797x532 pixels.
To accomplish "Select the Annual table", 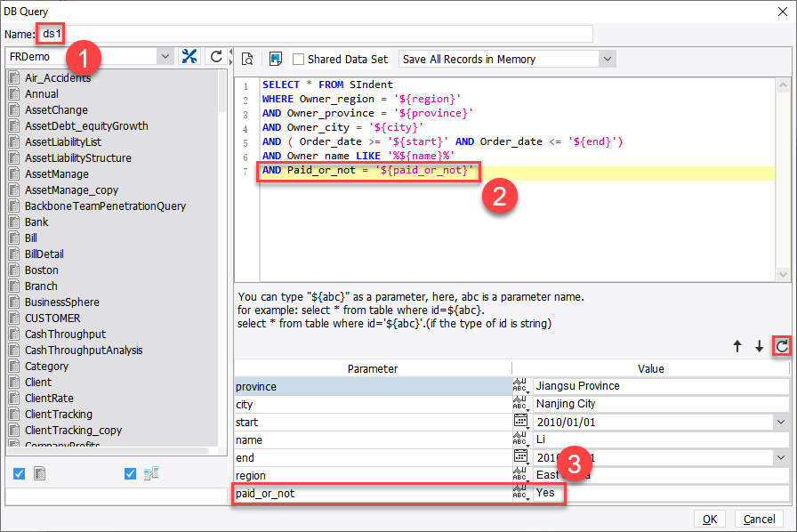I will click(x=42, y=94).
